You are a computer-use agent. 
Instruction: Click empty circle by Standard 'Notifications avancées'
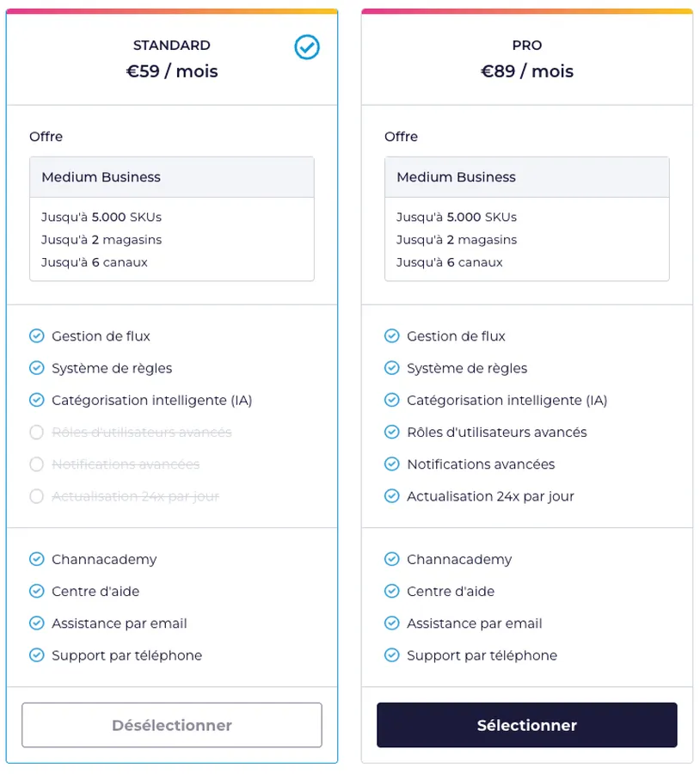(x=36, y=464)
